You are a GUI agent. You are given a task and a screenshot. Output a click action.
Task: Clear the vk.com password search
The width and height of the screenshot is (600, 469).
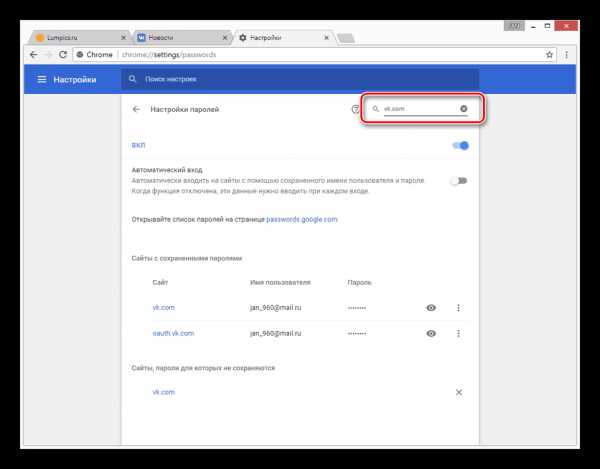pos(463,109)
